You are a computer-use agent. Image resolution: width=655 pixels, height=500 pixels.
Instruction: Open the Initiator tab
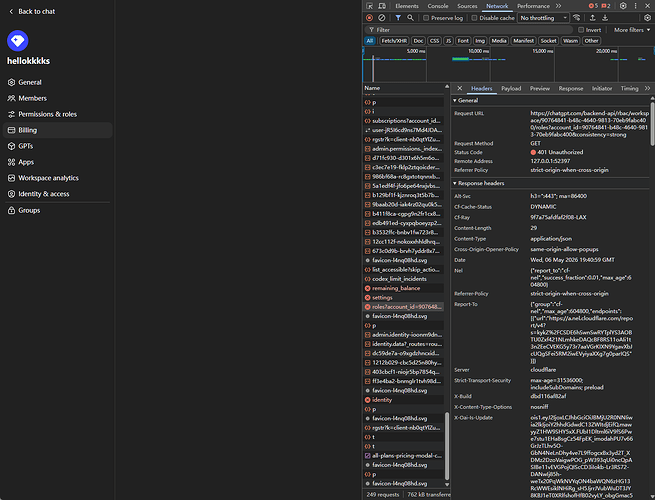pos(602,89)
